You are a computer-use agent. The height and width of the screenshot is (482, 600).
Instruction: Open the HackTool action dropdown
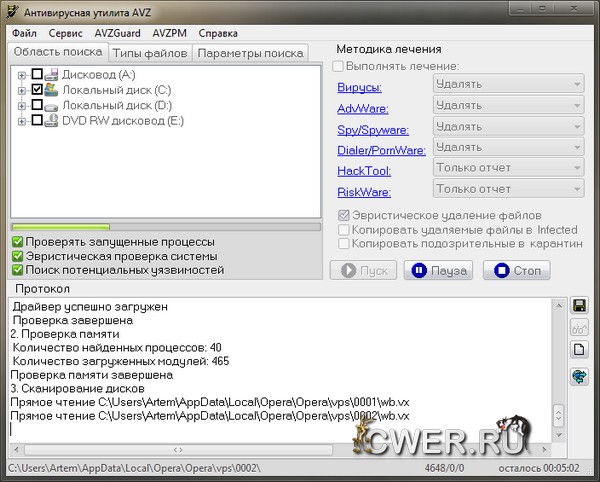508,168
